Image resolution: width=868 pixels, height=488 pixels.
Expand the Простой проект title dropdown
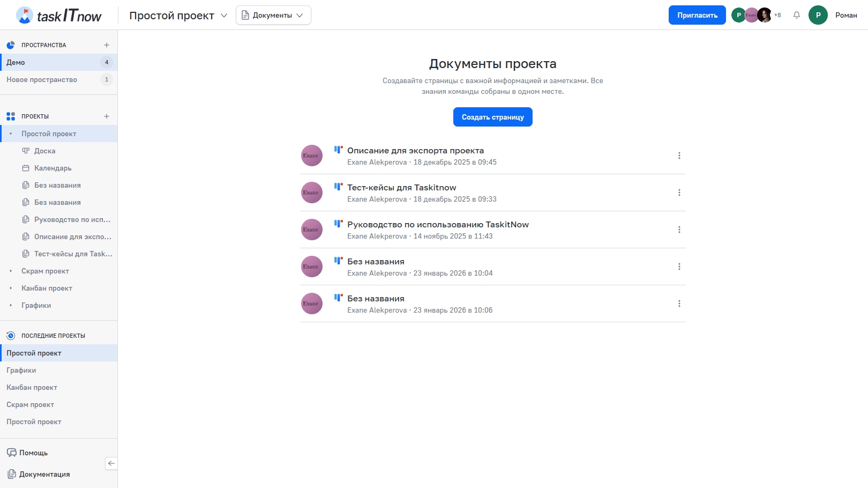(224, 16)
